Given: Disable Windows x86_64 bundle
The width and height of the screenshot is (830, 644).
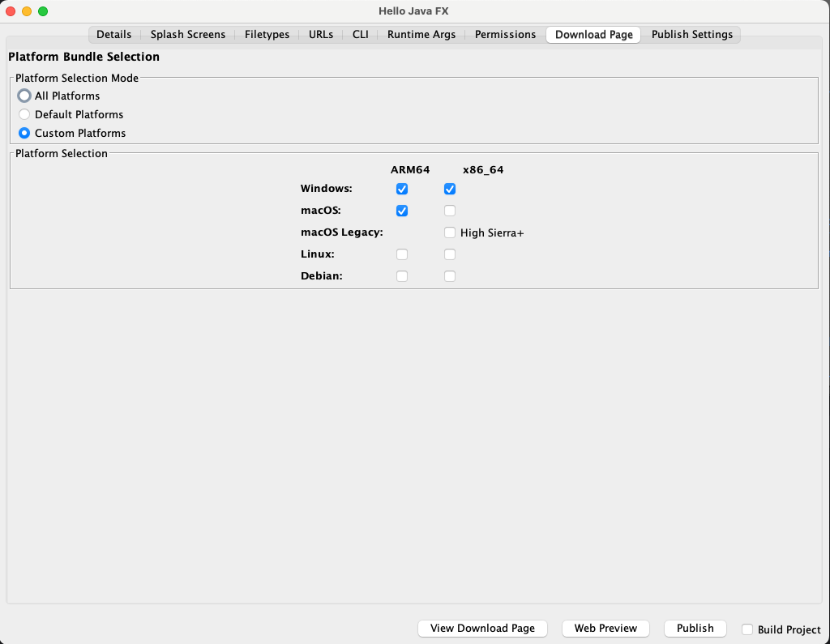Looking at the screenshot, I should click(x=450, y=189).
